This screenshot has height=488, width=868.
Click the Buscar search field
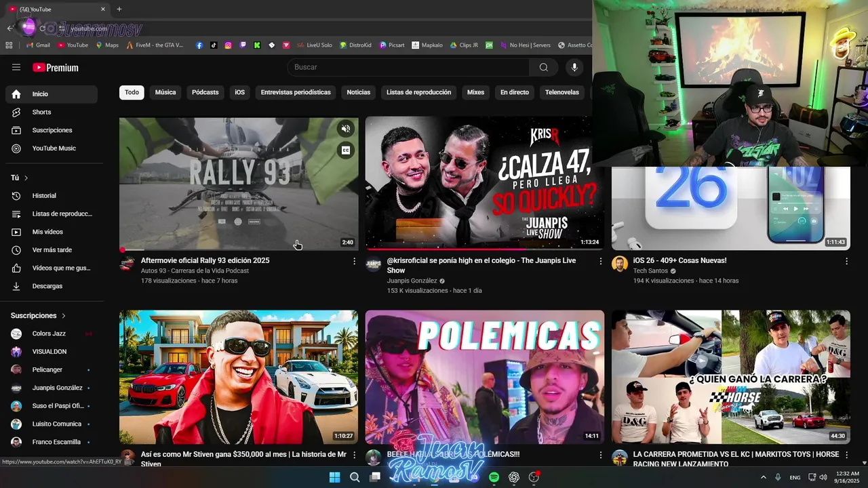[408, 67]
